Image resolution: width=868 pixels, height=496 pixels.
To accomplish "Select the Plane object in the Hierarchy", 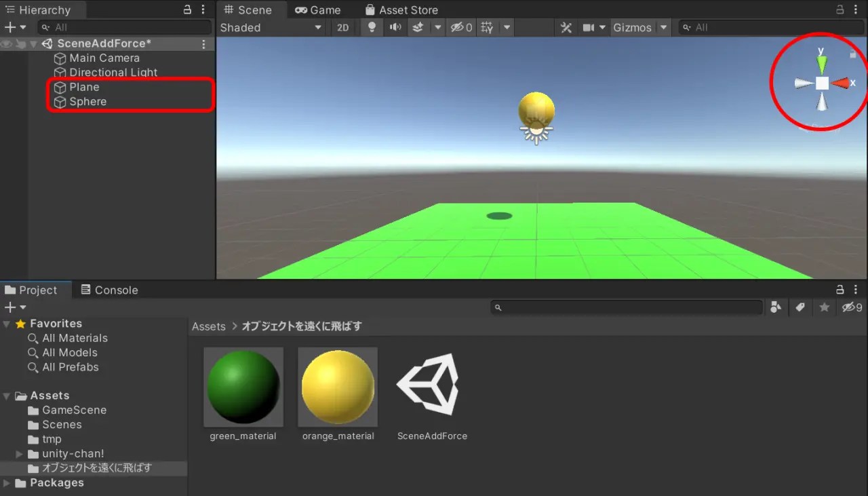I will point(84,87).
